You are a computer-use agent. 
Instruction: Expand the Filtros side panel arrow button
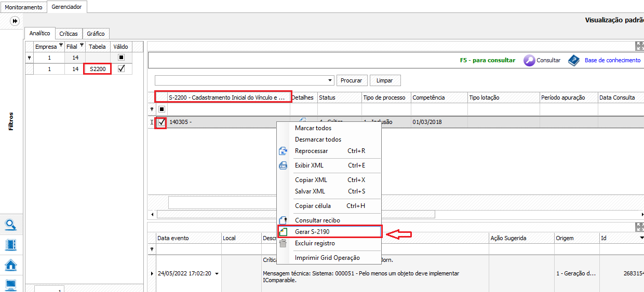(15, 21)
